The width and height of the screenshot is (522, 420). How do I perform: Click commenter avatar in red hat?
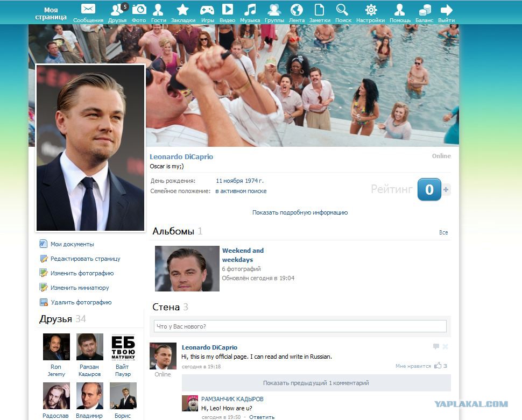(190, 403)
